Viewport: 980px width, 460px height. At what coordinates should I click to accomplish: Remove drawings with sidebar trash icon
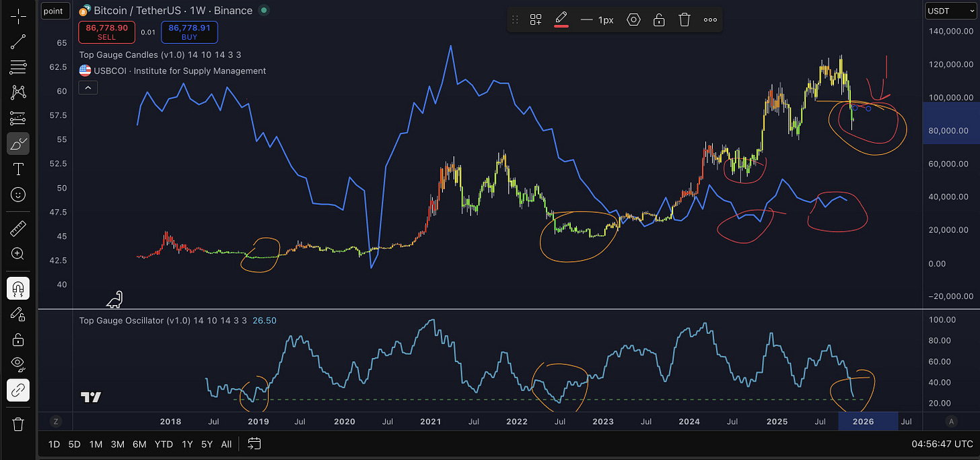[x=18, y=424]
